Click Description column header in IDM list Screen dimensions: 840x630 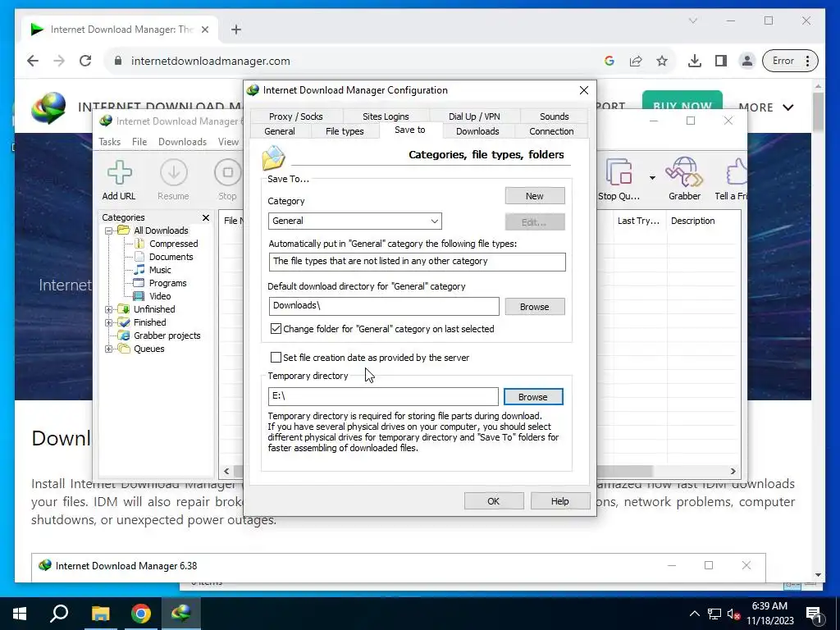[692, 221]
